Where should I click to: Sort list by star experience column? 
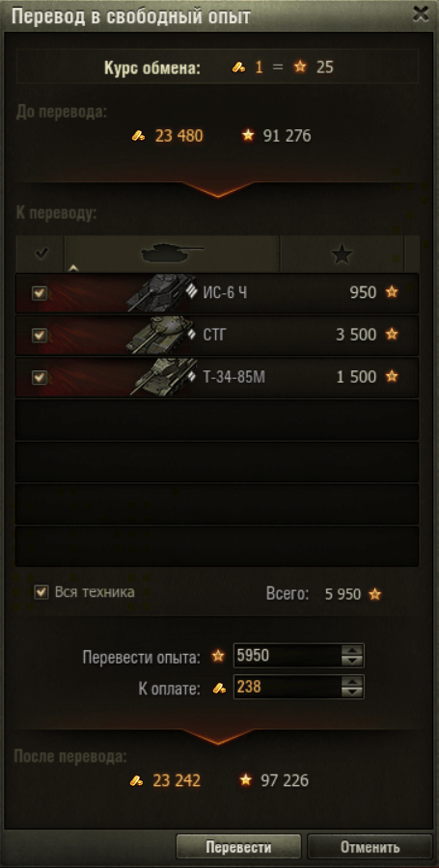point(343,254)
